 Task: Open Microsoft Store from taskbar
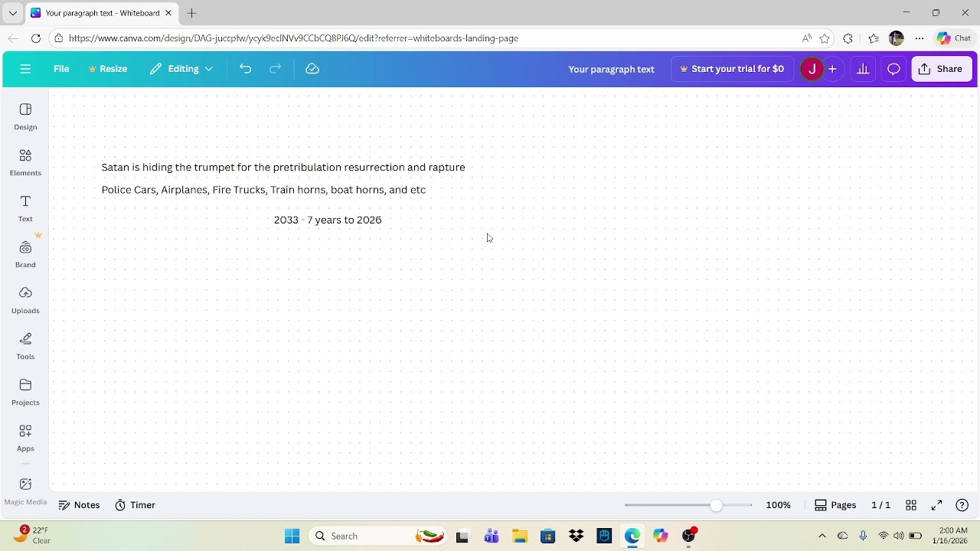click(x=547, y=536)
